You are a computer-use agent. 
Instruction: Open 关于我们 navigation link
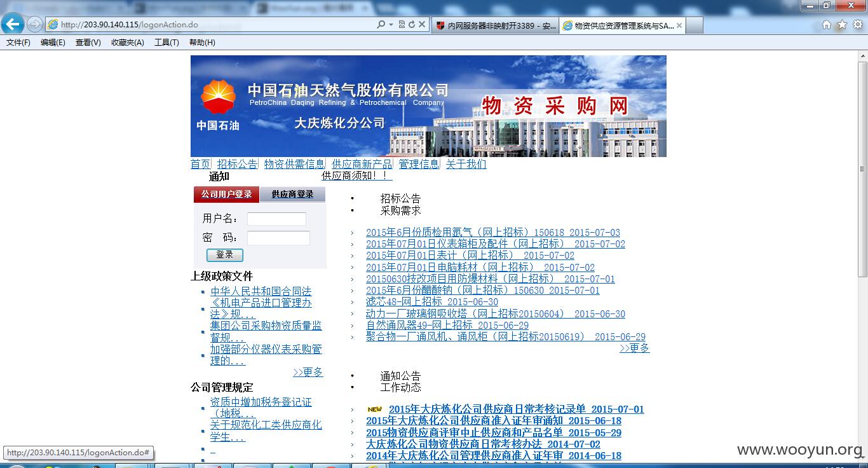[x=466, y=164]
